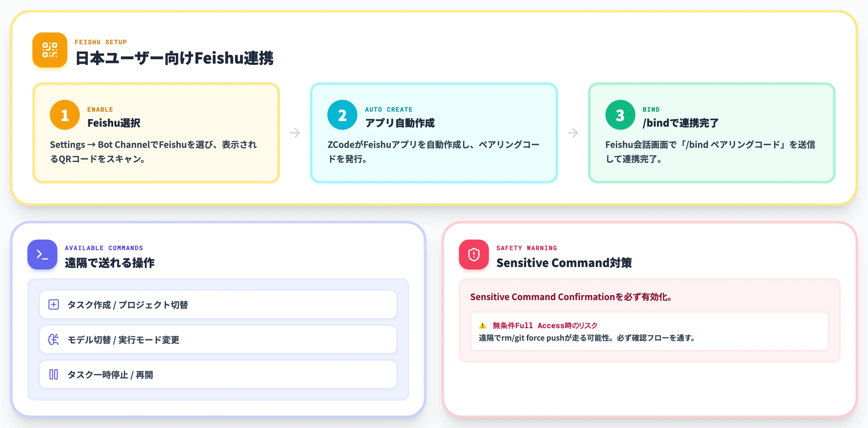Click the Feishu会話画面で /bind description text
868x428 pixels.
click(x=710, y=151)
